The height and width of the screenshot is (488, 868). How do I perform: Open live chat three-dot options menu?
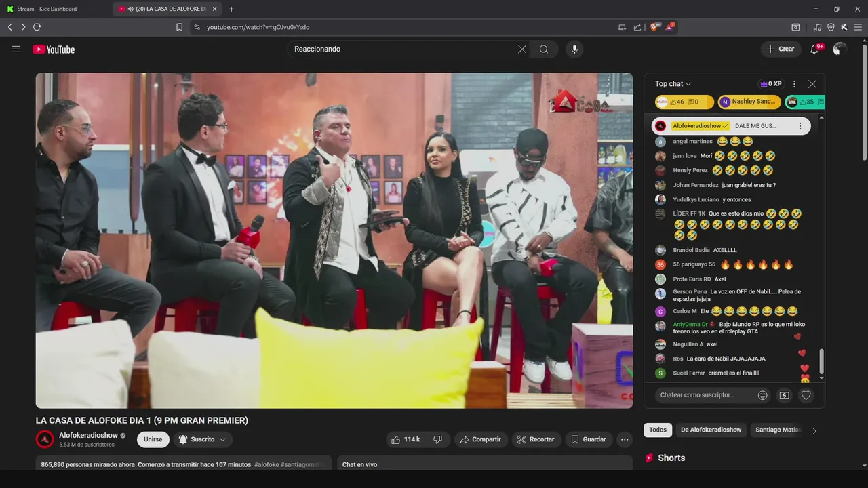pyautogui.click(x=794, y=84)
